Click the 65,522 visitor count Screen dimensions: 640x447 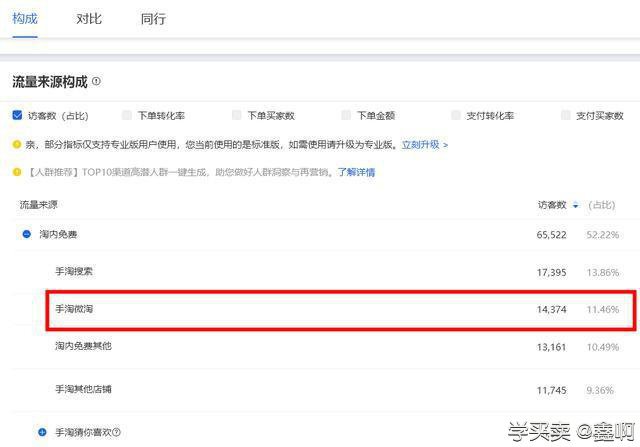(551, 235)
